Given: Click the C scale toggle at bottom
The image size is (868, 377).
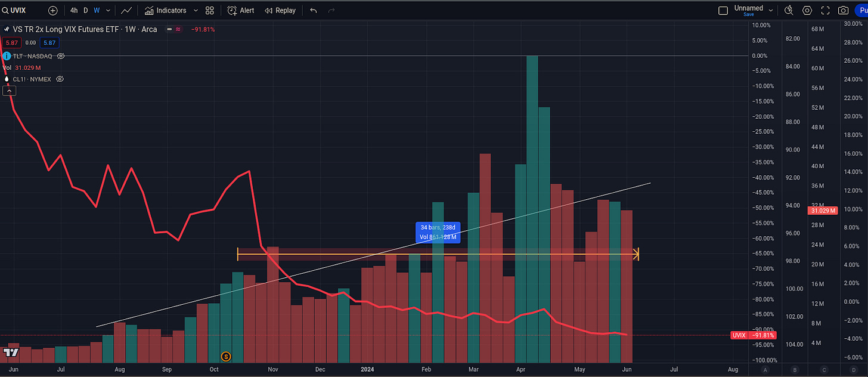Looking at the screenshot, I should click(824, 370).
